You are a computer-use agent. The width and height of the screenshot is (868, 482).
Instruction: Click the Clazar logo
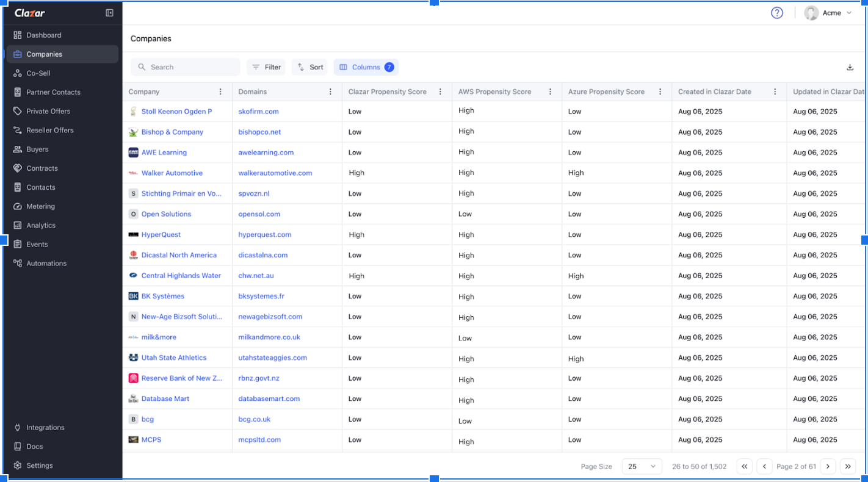click(30, 13)
